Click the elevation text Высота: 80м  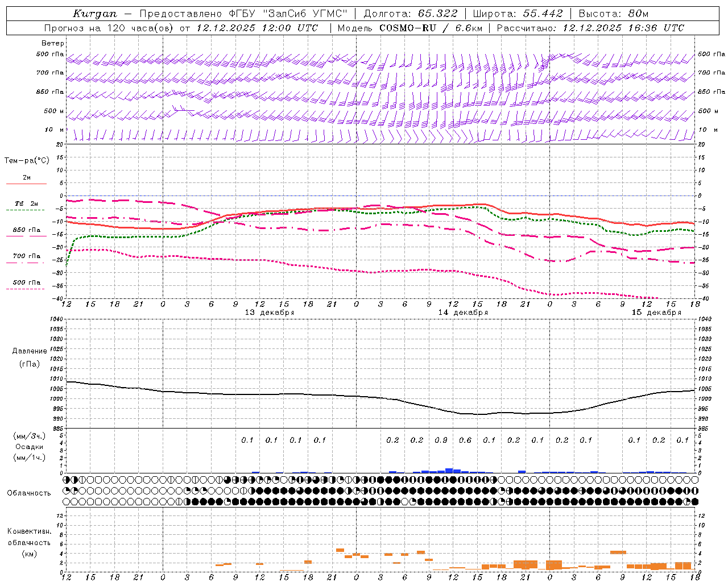click(614, 14)
